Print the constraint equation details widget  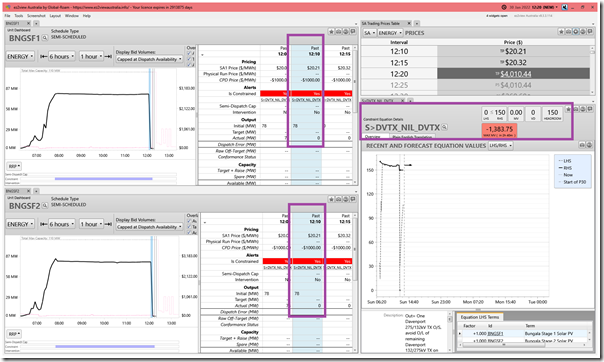[x=582, y=109]
